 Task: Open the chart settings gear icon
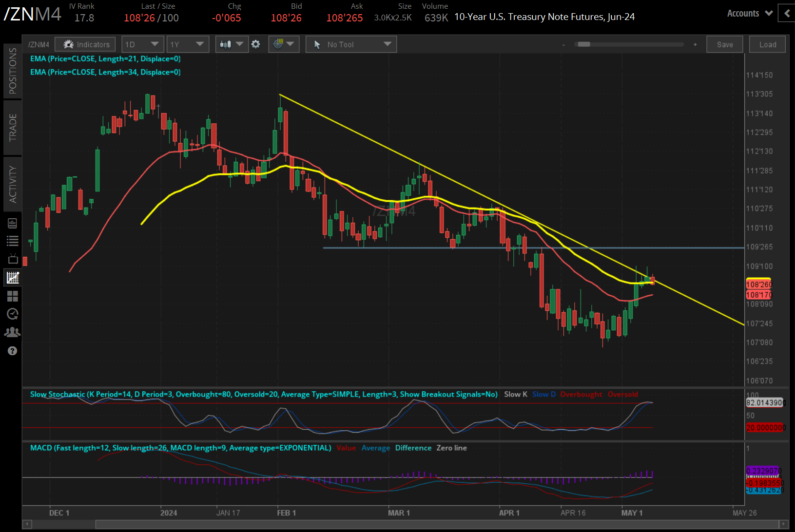(255, 44)
